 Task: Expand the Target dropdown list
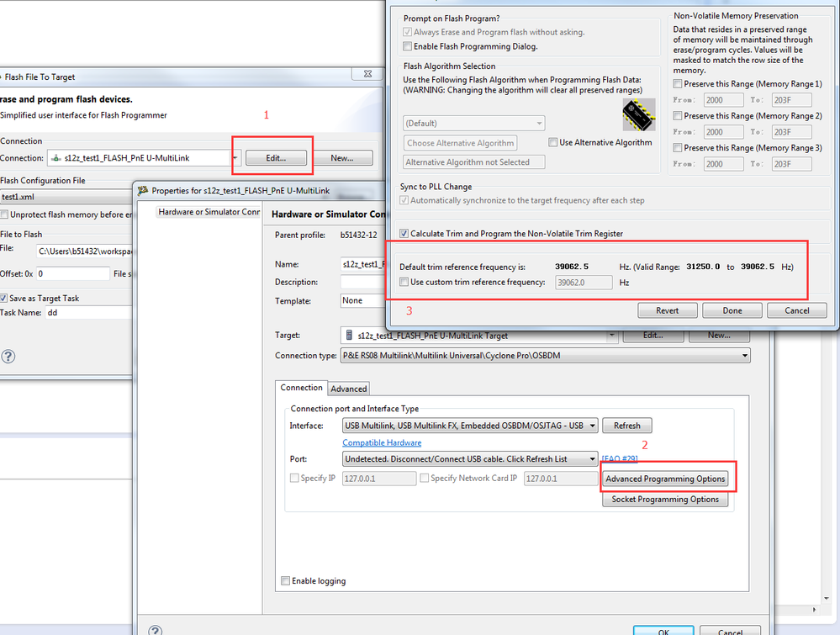coord(611,336)
